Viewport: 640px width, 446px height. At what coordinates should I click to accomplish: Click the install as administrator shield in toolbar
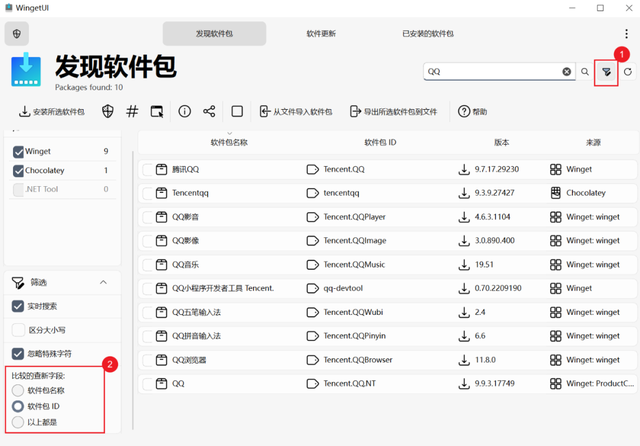[108, 111]
